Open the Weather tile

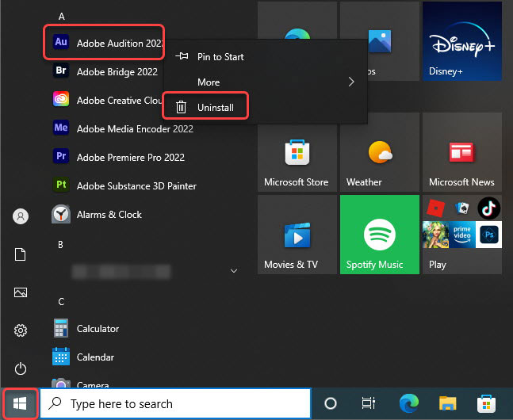tap(380, 152)
